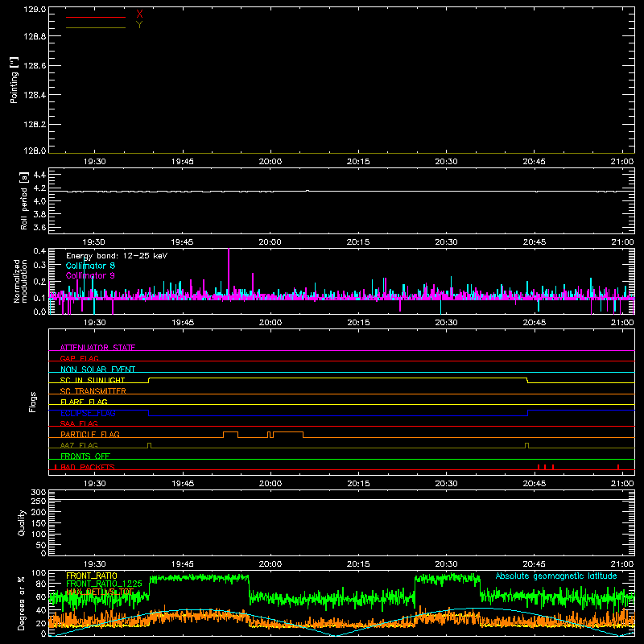This screenshot has width=644, height=644.
Task: Click the 150 tick on Quality axis
Action: click(x=38, y=523)
